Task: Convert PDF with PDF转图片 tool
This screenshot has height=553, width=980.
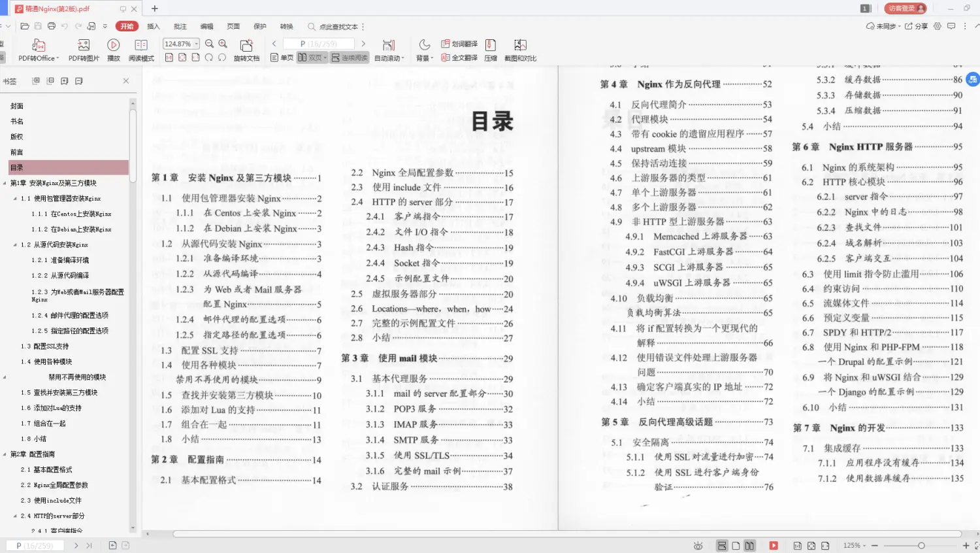Action: (84, 50)
